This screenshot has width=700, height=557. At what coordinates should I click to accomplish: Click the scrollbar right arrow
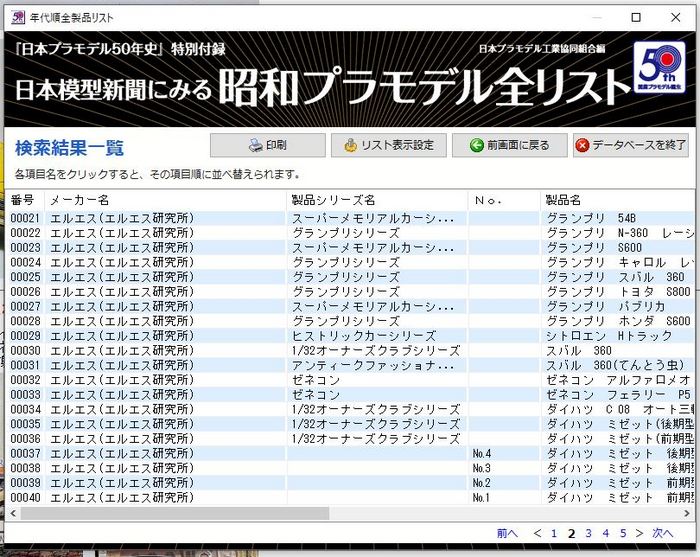[687, 513]
